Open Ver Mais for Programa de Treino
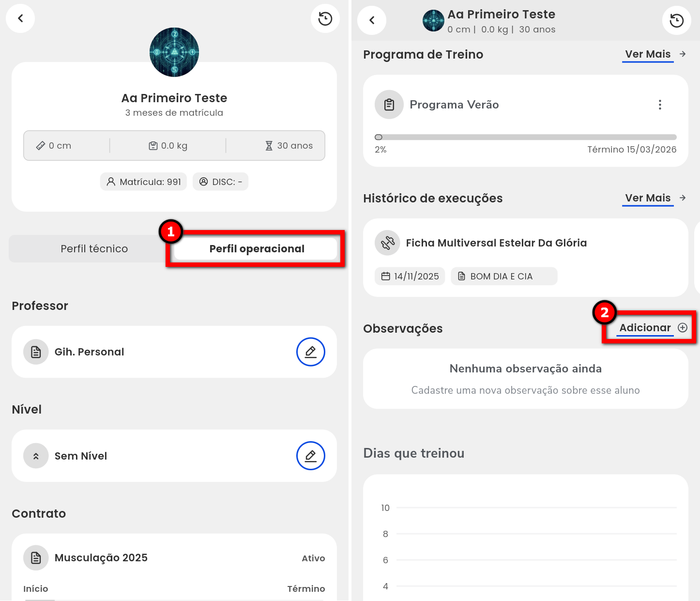This screenshot has width=700, height=601. (x=647, y=54)
